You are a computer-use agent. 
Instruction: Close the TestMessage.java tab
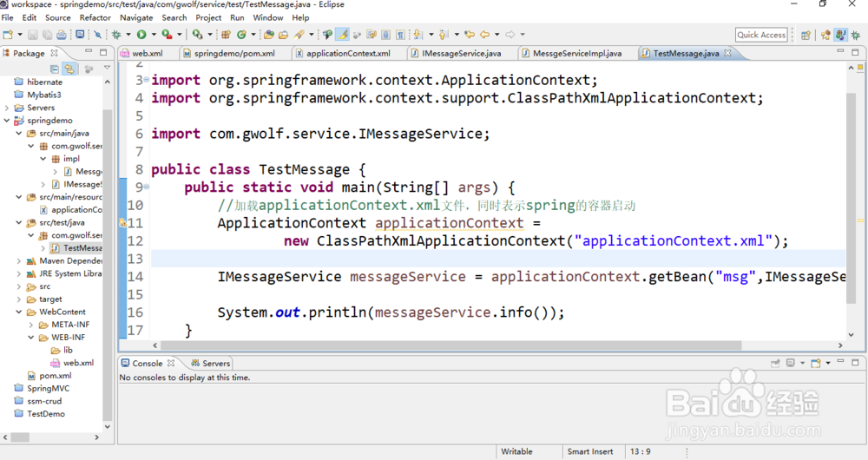(727, 53)
